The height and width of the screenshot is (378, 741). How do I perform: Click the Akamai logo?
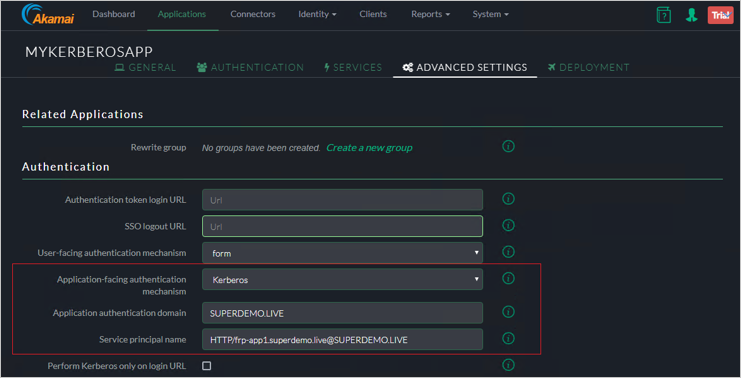click(x=47, y=15)
